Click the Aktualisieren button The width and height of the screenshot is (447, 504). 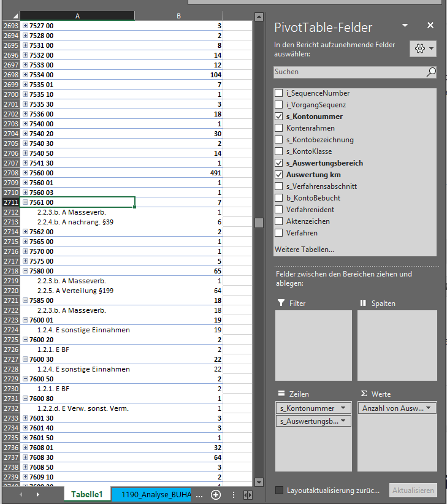(413, 491)
